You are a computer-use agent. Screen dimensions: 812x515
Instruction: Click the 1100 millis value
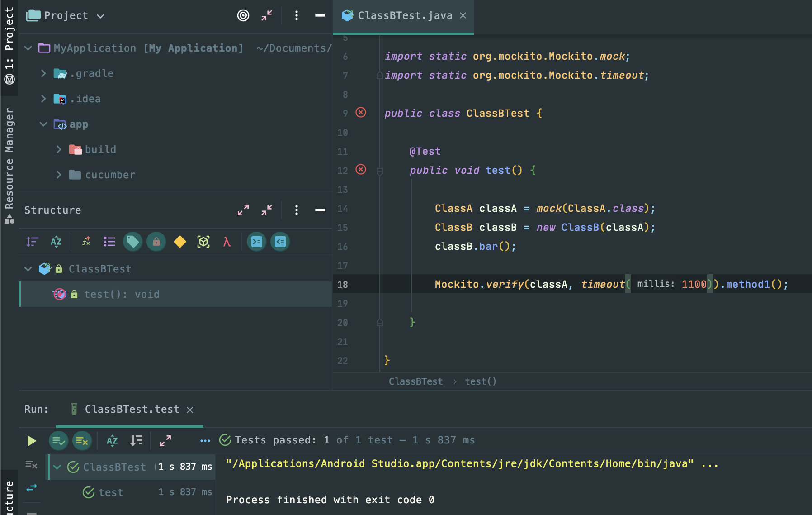(x=694, y=284)
